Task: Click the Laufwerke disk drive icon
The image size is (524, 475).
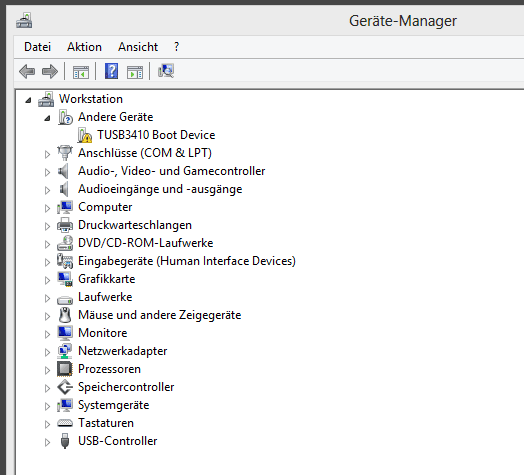Action: coord(65,299)
